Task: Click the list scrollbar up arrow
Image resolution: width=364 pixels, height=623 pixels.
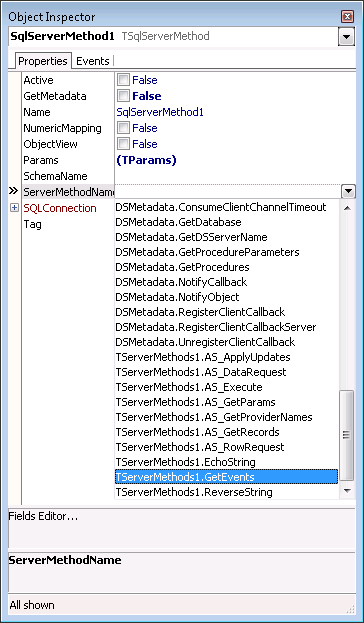Action: point(347,208)
